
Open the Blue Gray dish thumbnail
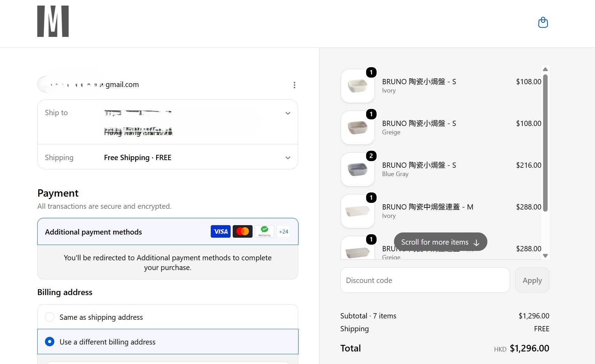pyautogui.click(x=357, y=169)
